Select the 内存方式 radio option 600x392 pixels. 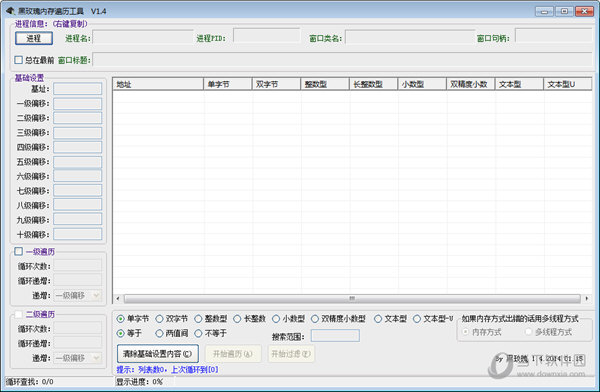[x=466, y=332]
